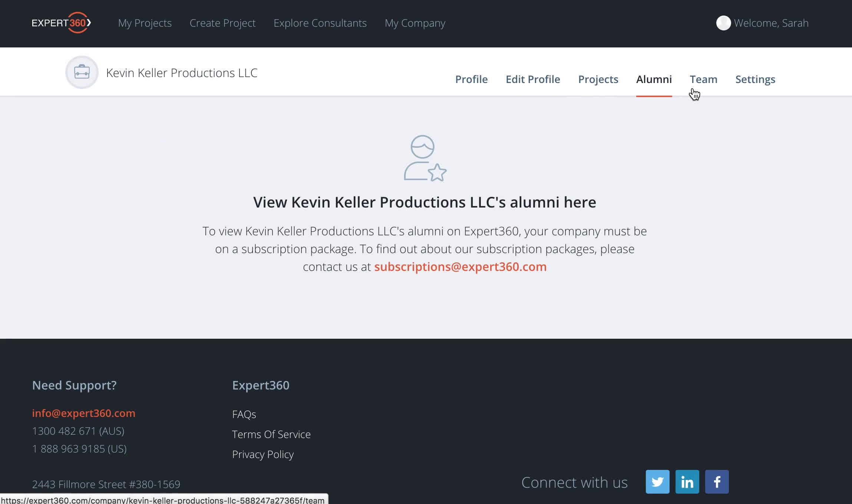Click the info@expert360.com support link

point(83,413)
